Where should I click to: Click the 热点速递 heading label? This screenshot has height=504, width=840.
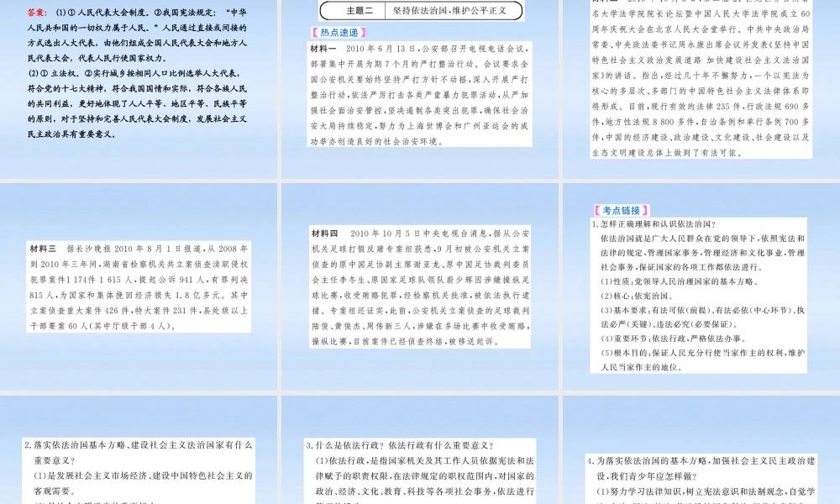pos(339,33)
